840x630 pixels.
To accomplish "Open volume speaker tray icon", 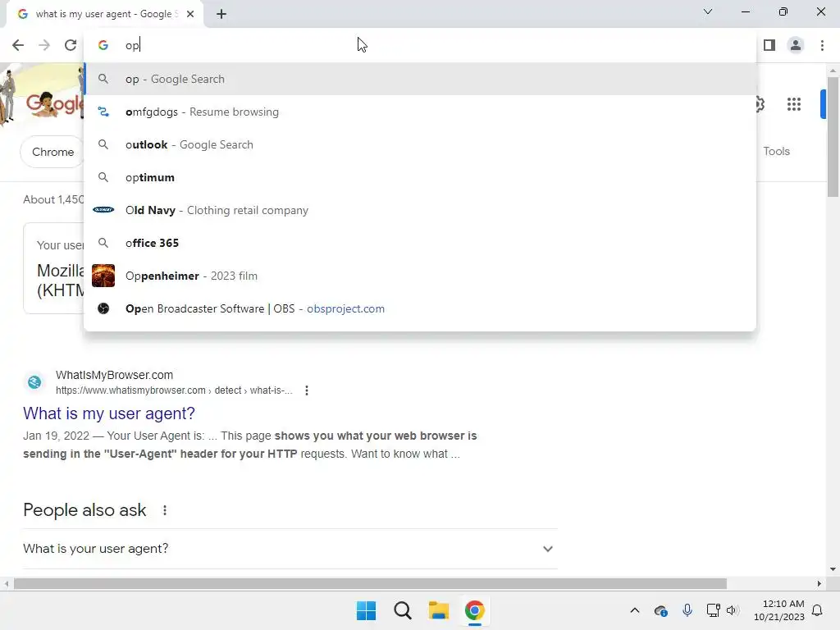I will click(733, 610).
